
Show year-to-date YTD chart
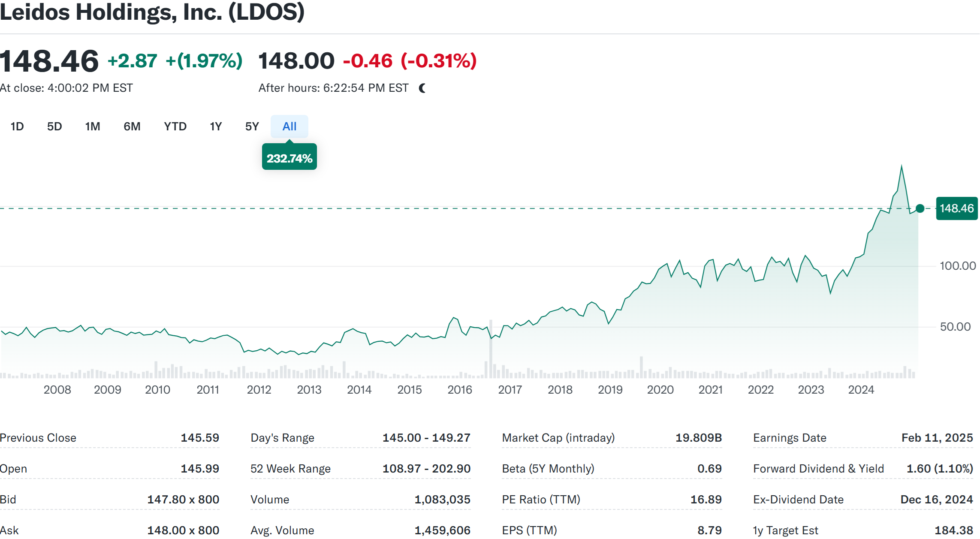(x=175, y=126)
